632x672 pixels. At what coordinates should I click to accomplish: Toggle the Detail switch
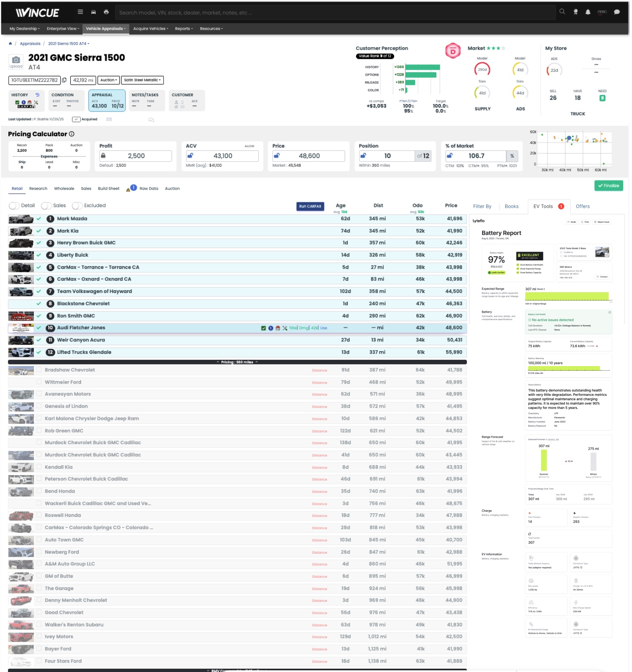coord(14,206)
